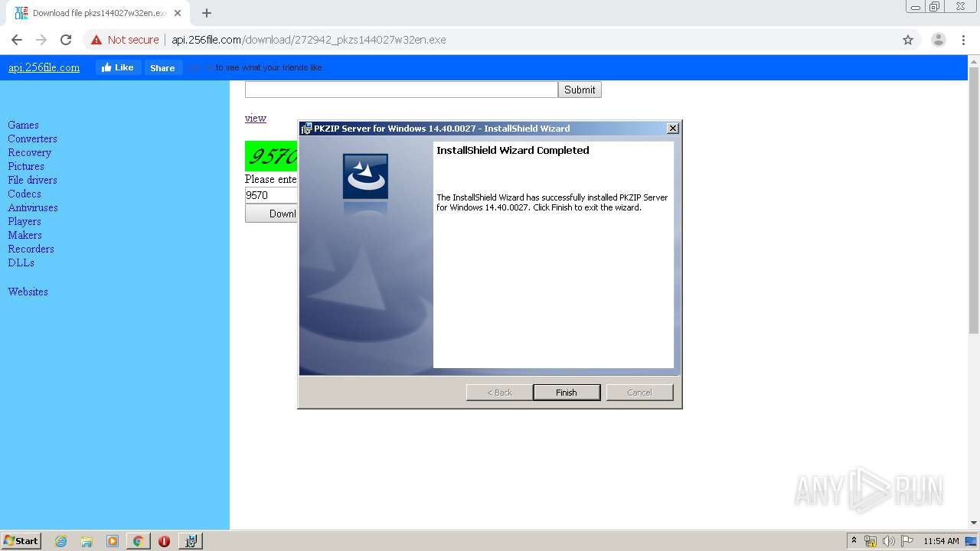980x551 pixels.
Task: Click the Finish button in the wizard
Action: [x=567, y=393]
